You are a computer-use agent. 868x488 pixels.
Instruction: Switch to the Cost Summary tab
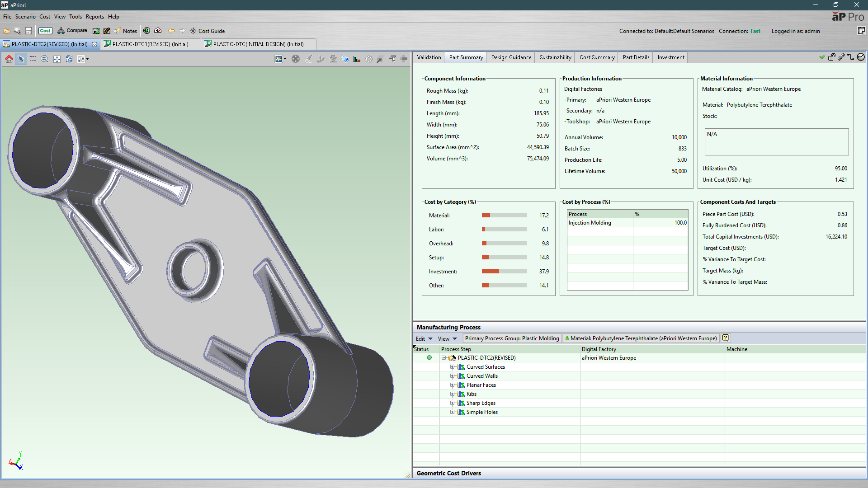click(x=597, y=57)
